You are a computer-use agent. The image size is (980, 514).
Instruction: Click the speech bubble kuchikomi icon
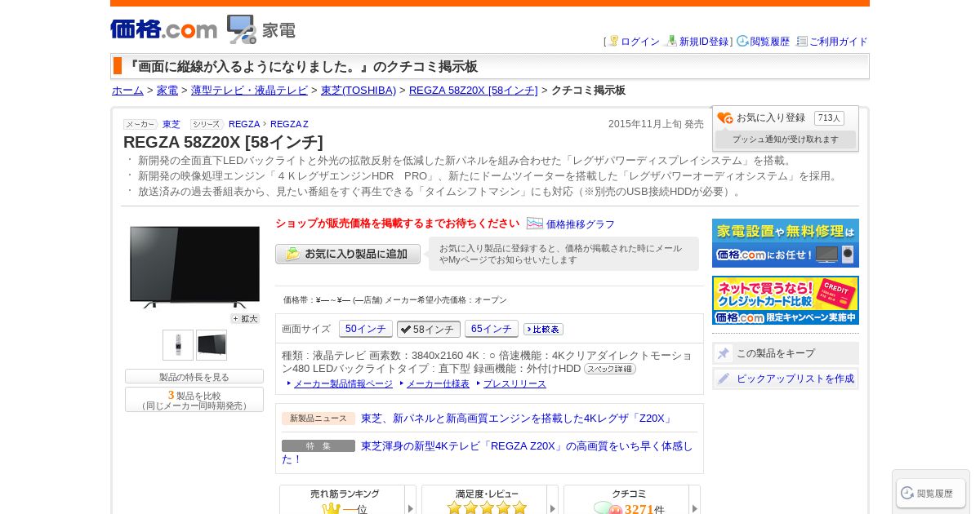(x=608, y=508)
